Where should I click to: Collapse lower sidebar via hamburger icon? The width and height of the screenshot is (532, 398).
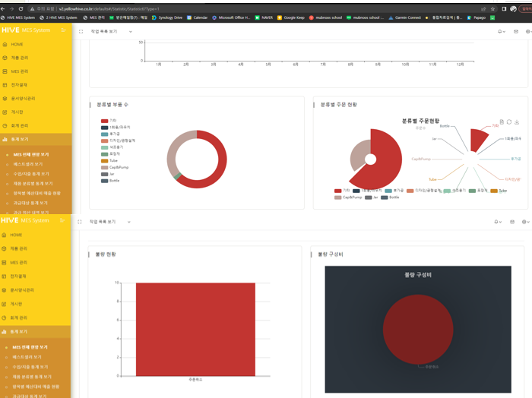click(x=62, y=220)
